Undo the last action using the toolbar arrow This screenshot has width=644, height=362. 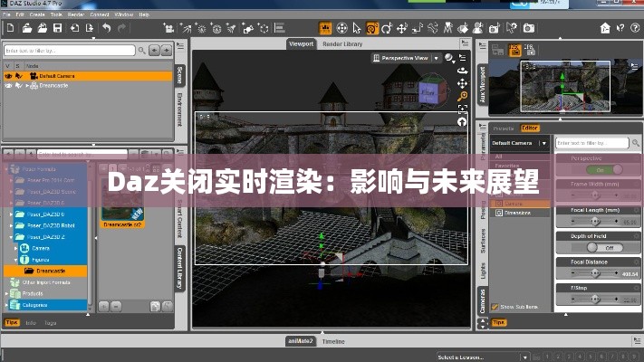107,29
